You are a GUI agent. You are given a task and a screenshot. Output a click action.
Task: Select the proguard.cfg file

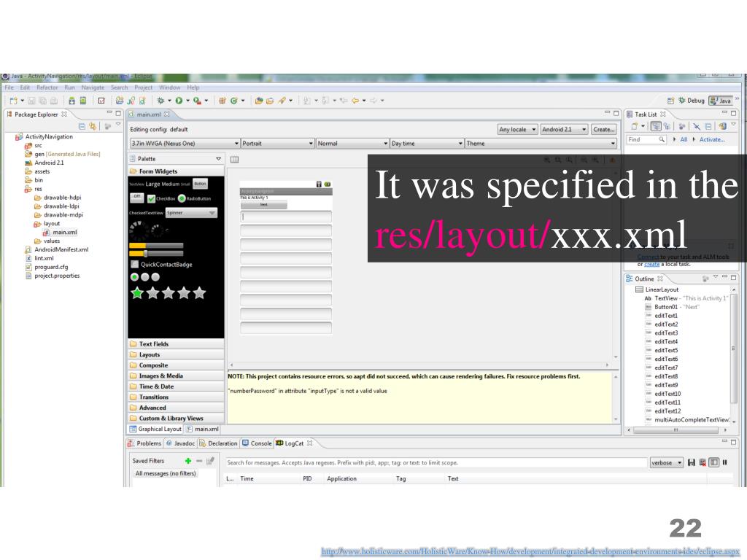pyautogui.click(x=47, y=267)
